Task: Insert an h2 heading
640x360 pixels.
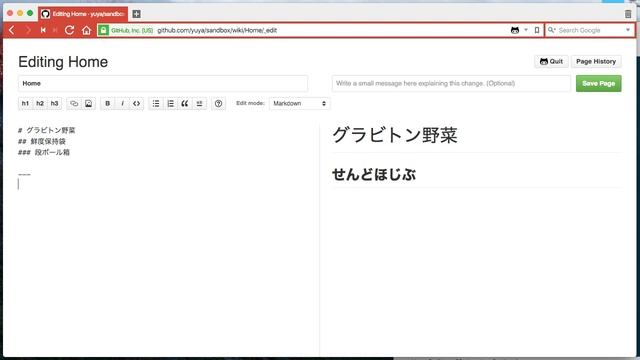Action: [40, 104]
